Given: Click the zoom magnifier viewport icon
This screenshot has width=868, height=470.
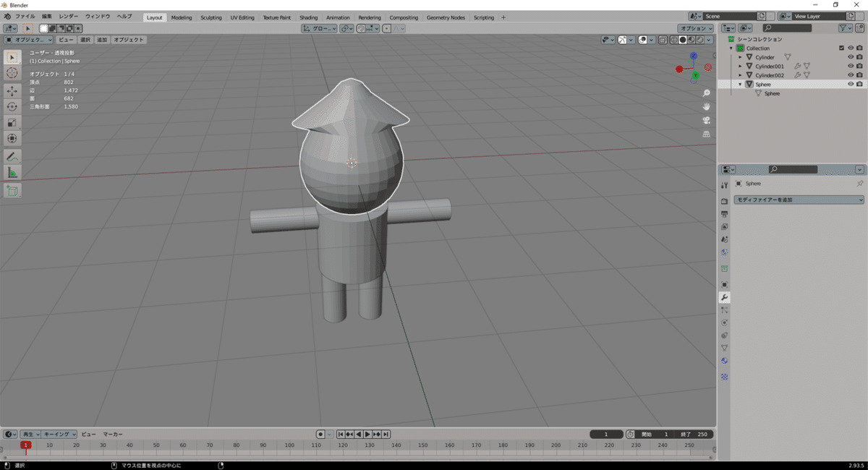Looking at the screenshot, I should click(x=706, y=93).
